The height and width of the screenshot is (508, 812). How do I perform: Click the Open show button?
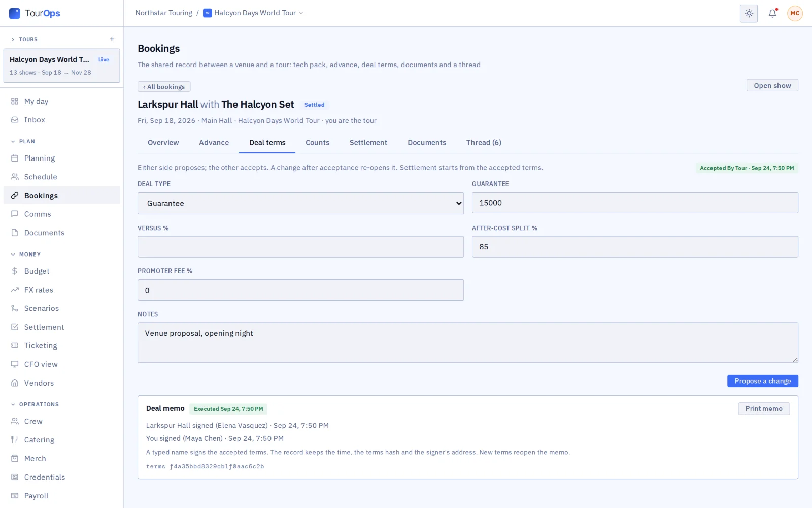772,86
